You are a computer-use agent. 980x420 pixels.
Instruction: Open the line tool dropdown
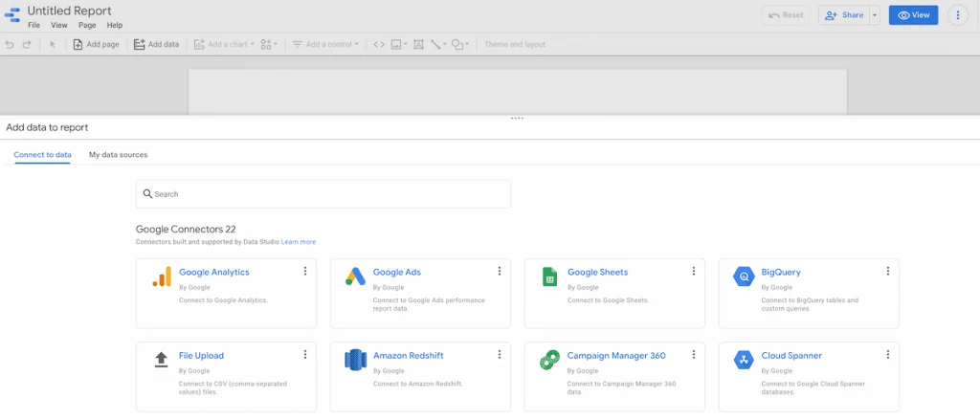pos(438,44)
